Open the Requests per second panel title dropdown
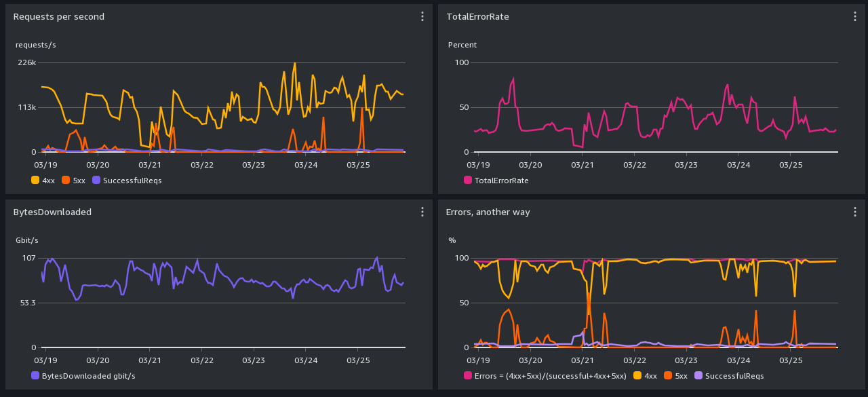 pos(58,16)
